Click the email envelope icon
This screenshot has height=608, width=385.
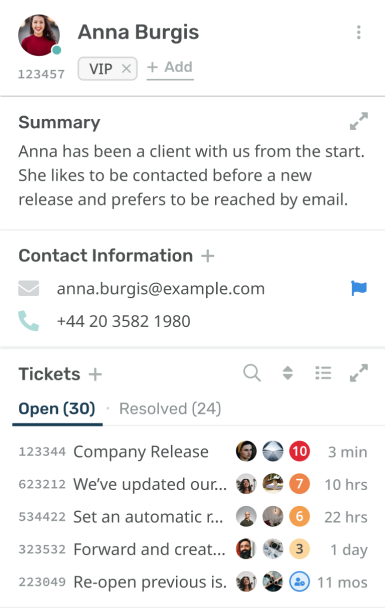[29, 288]
